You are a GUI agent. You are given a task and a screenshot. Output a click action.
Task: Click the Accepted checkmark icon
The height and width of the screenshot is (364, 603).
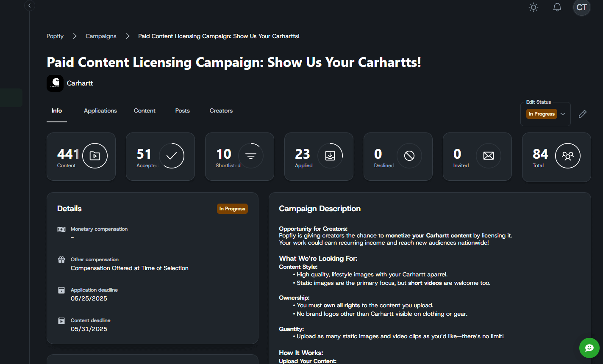[x=172, y=156]
